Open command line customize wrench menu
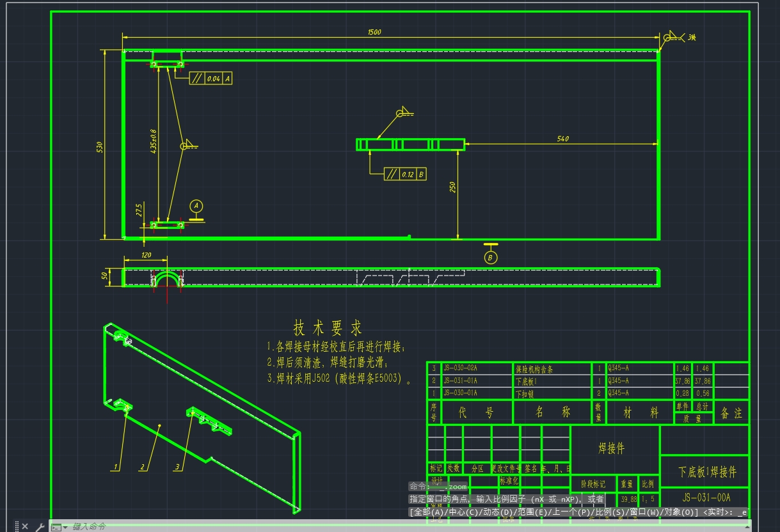The image size is (780, 532). (39, 526)
